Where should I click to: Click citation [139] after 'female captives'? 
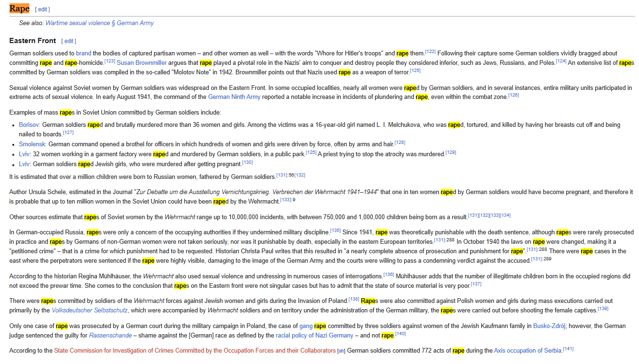pos(603,309)
